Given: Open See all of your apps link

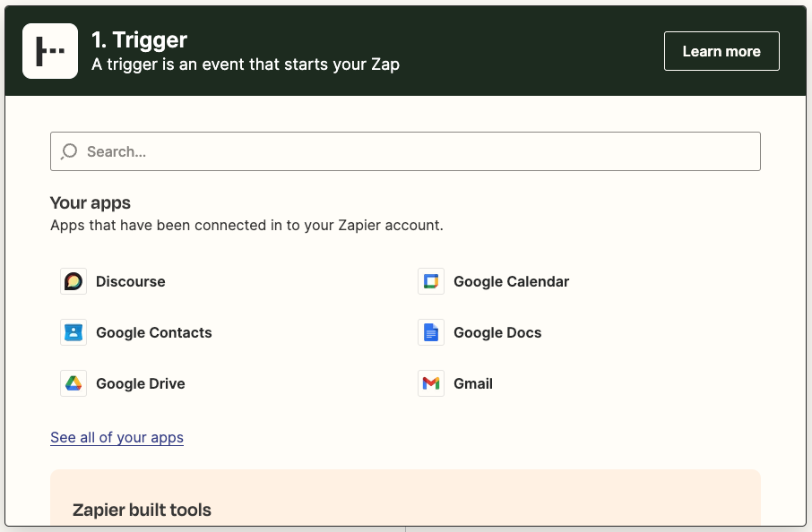Looking at the screenshot, I should (x=117, y=437).
